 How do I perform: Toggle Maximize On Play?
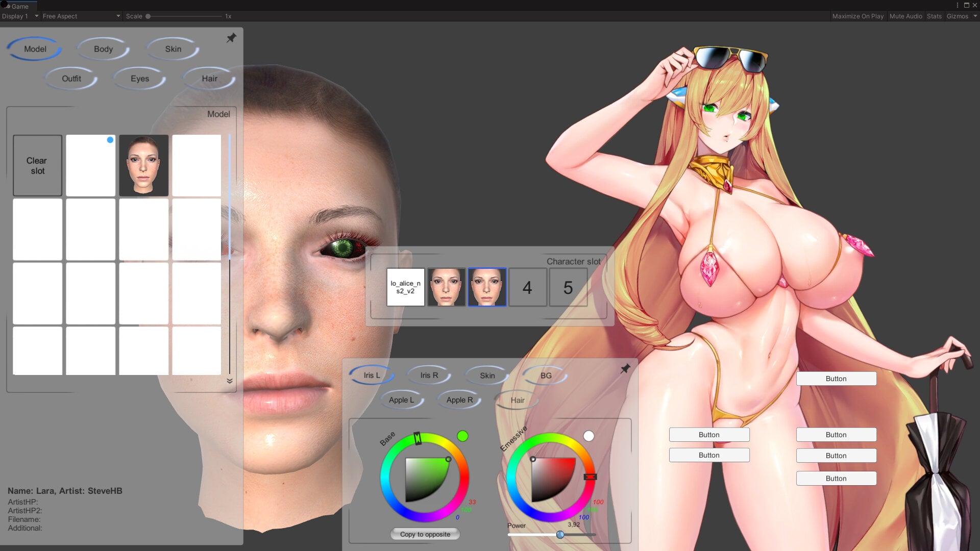pos(857,16)
